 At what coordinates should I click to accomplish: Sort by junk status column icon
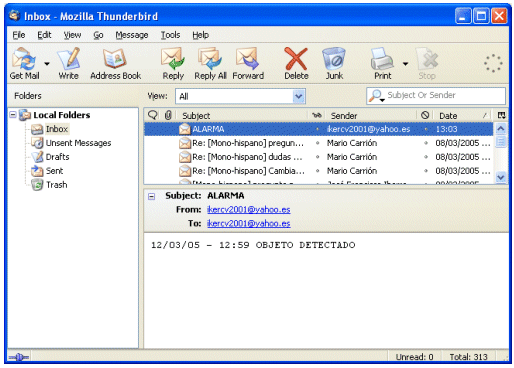425,115
